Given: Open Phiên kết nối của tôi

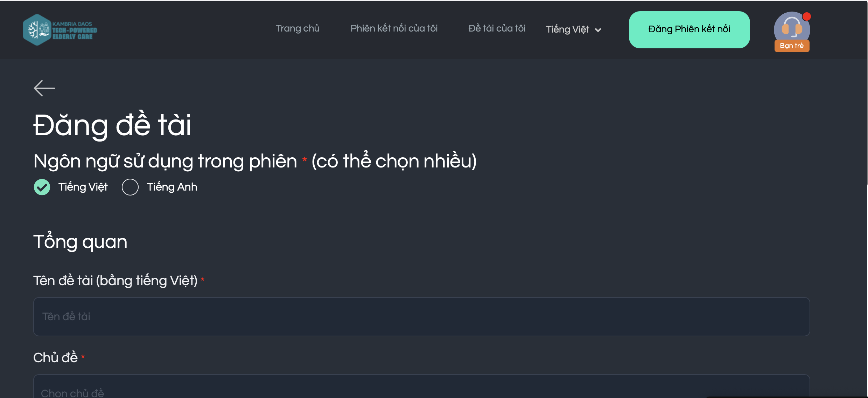Looking at the screenshot, I should tap(394, 28).
